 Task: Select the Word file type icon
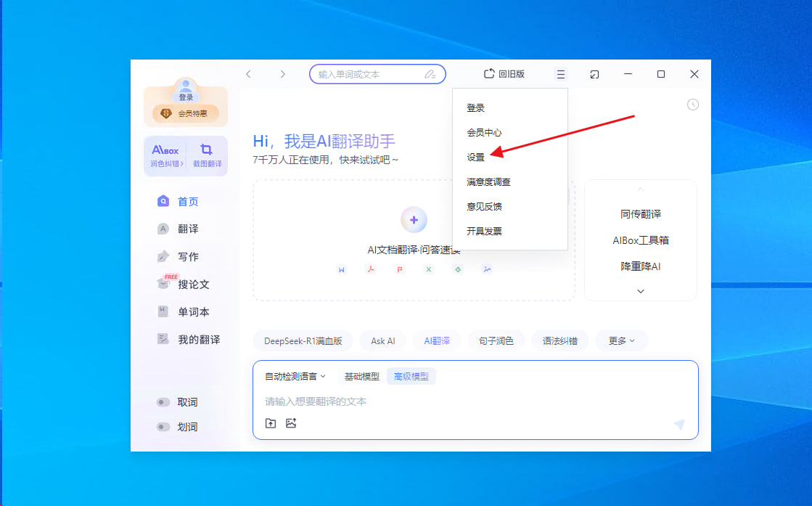pyautogui.click(x=341, y=269)
